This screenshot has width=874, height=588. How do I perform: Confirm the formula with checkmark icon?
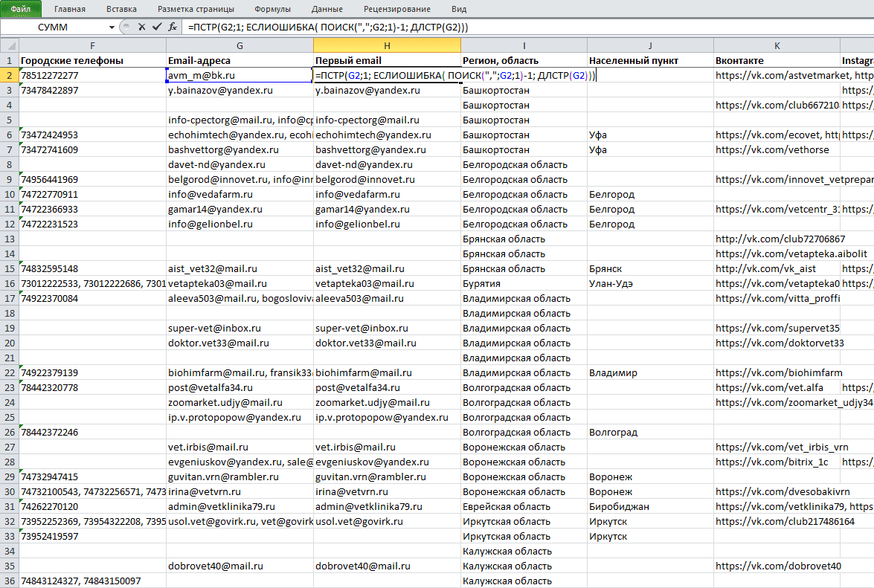coord(157,27)
